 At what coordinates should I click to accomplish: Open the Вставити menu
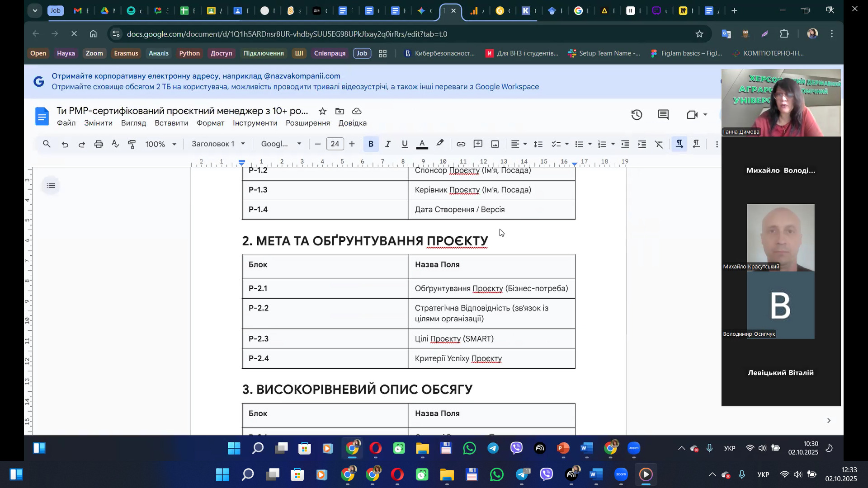pos(171,123)
